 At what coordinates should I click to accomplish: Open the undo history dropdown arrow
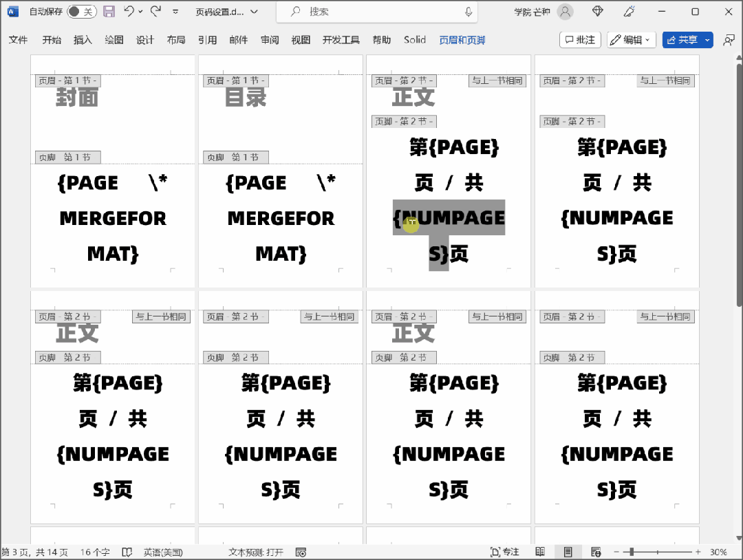click(140, 12)
